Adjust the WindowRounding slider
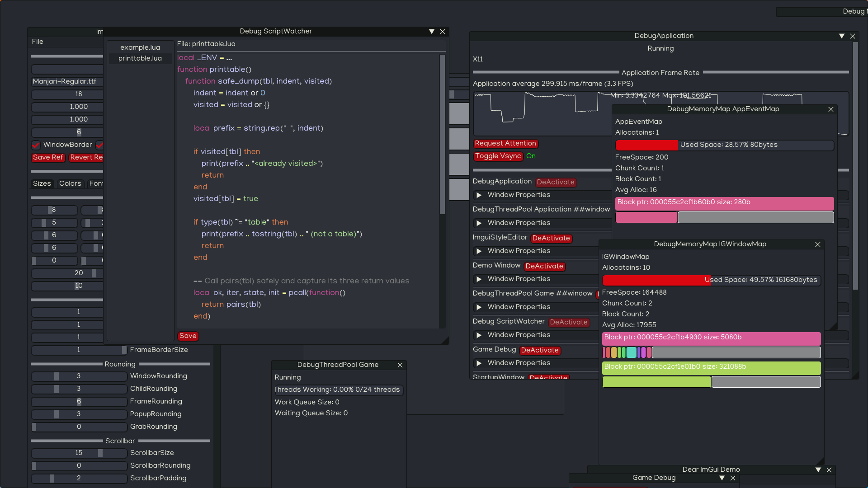The width and height of the screenshot is (868, 488). [79, 376]
